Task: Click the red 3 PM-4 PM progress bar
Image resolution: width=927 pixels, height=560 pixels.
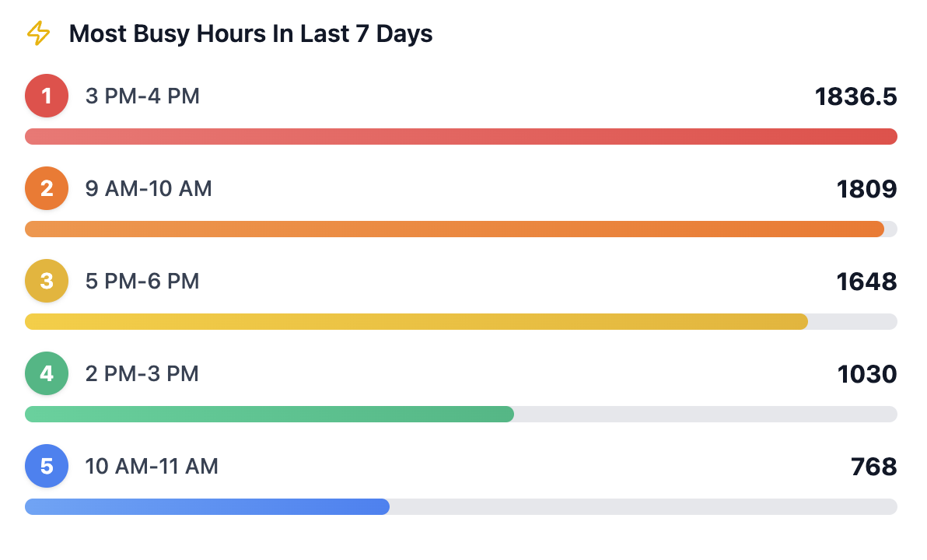Action: point(460,137)
